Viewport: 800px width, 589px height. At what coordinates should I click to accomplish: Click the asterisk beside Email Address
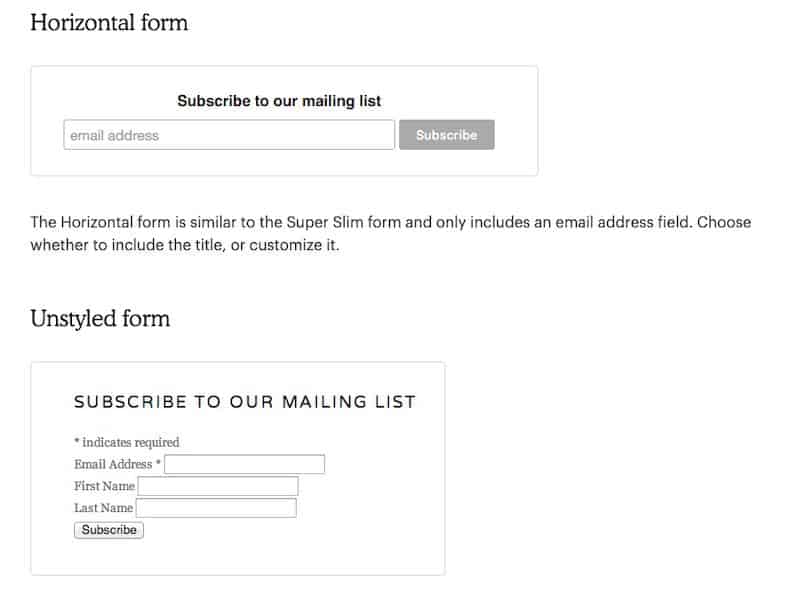[x=157, y=464]
